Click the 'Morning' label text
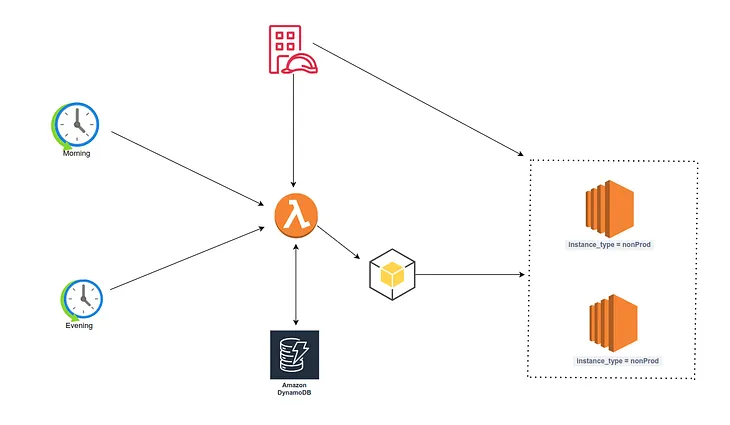Screen dimensions: 730x425 tap(76, 153)
